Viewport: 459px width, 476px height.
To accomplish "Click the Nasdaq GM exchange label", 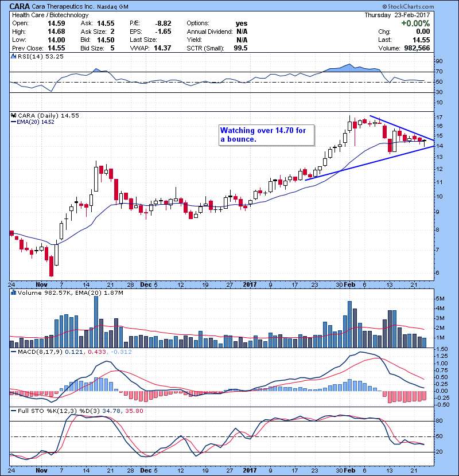I will click(112, 7).
